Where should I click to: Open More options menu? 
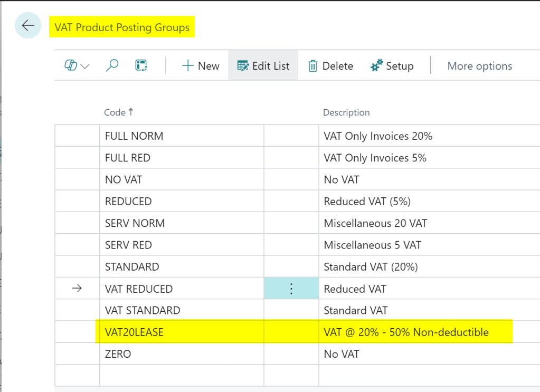[x=479, y=66]
